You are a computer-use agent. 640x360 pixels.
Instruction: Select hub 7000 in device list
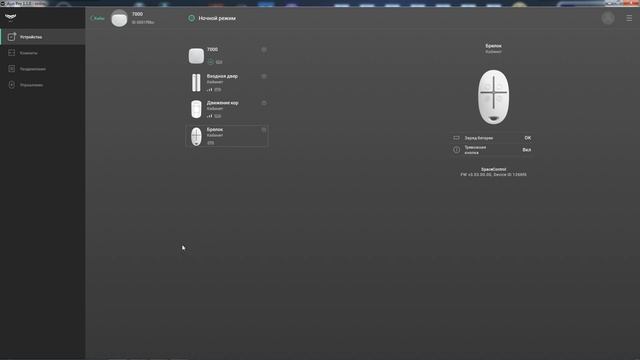click(227, 56)
